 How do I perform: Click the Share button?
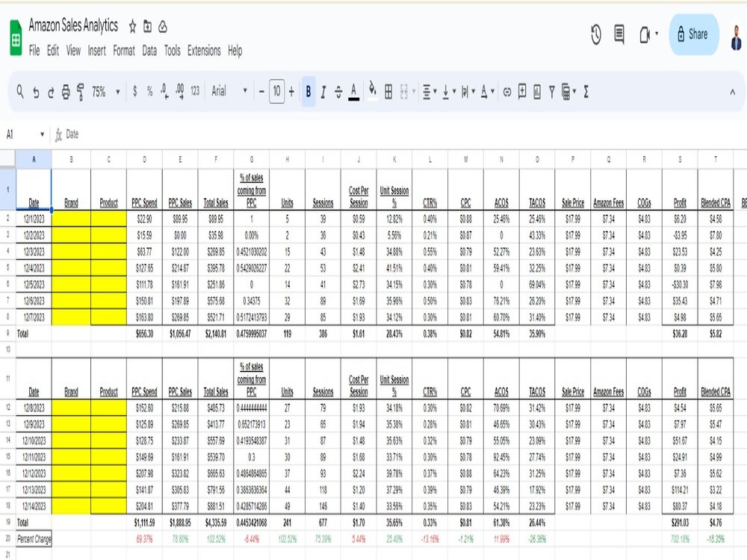pos(694,34)
